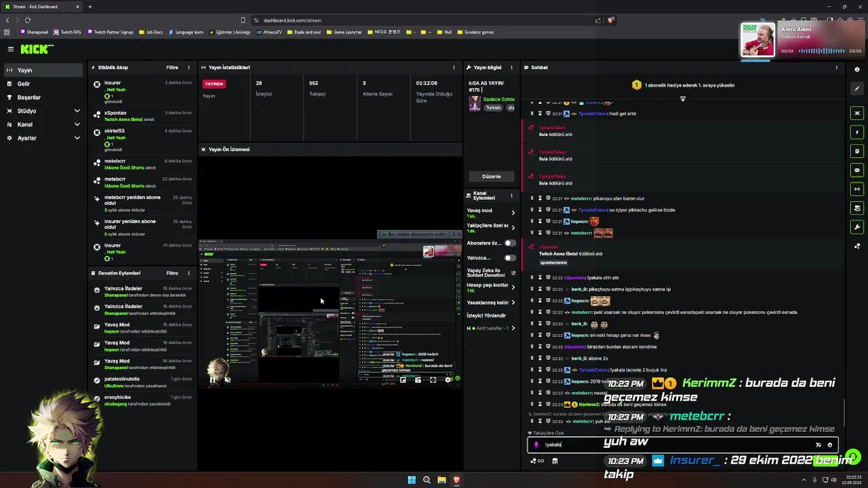Click the shop icon below chat input
868x488 pixels.
point(555,461)
